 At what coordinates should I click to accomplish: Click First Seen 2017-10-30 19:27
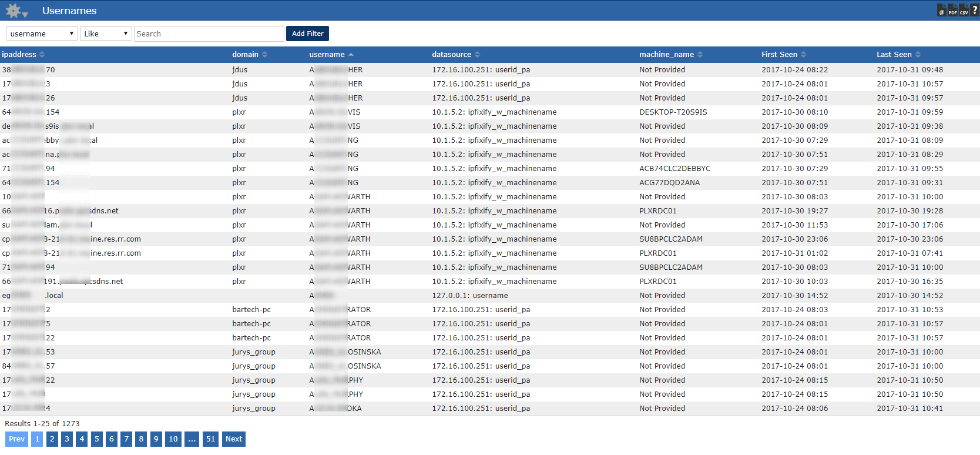795,211
